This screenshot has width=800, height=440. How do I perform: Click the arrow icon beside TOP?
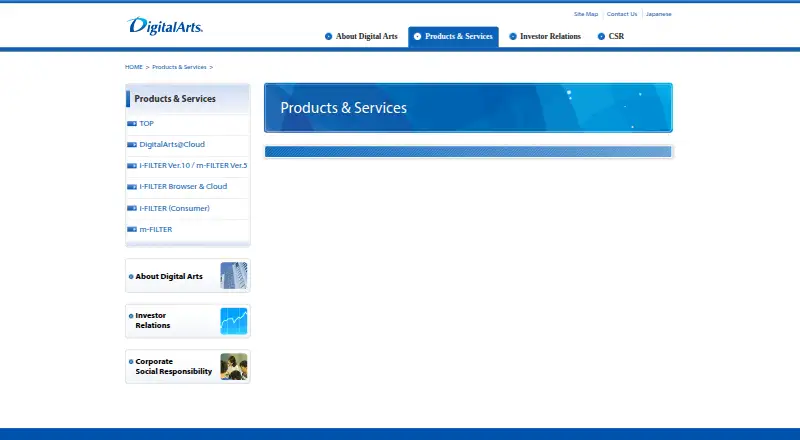tap(132, 124)
